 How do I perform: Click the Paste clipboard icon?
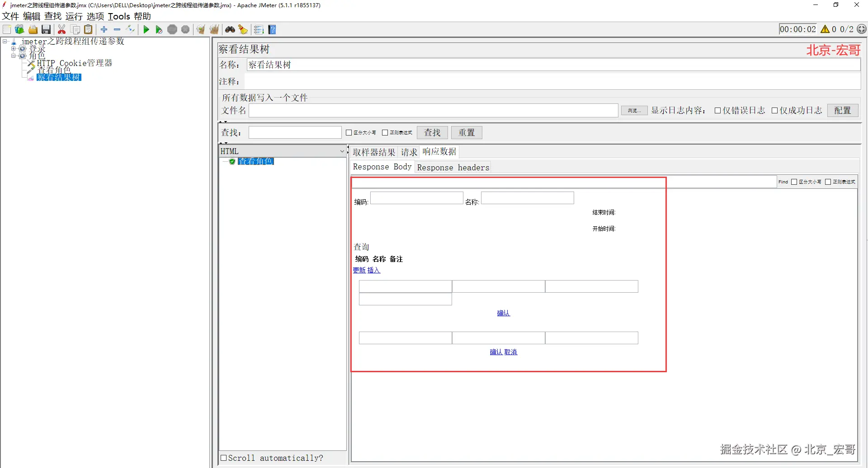pyautogui.click(x=89, y=30)
